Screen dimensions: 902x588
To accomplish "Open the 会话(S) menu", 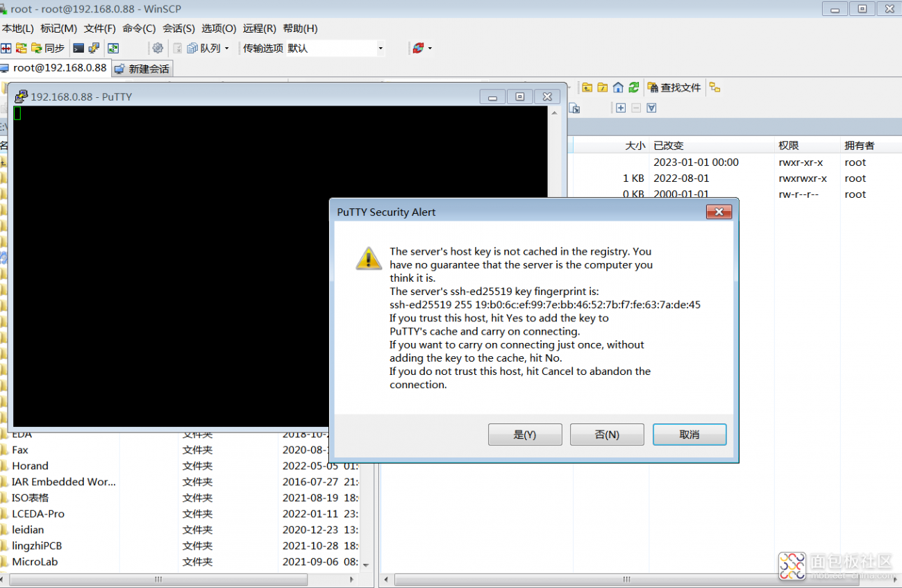I will [x=179, y=28].
